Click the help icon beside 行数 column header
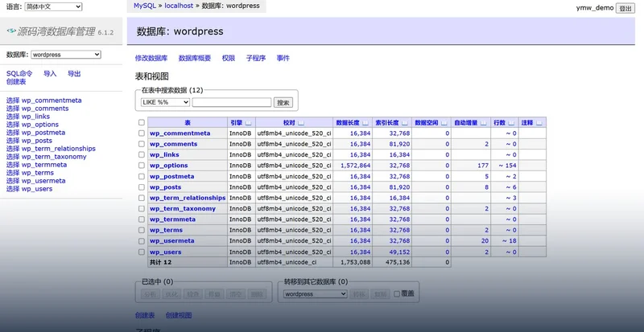 pos(511,123)
